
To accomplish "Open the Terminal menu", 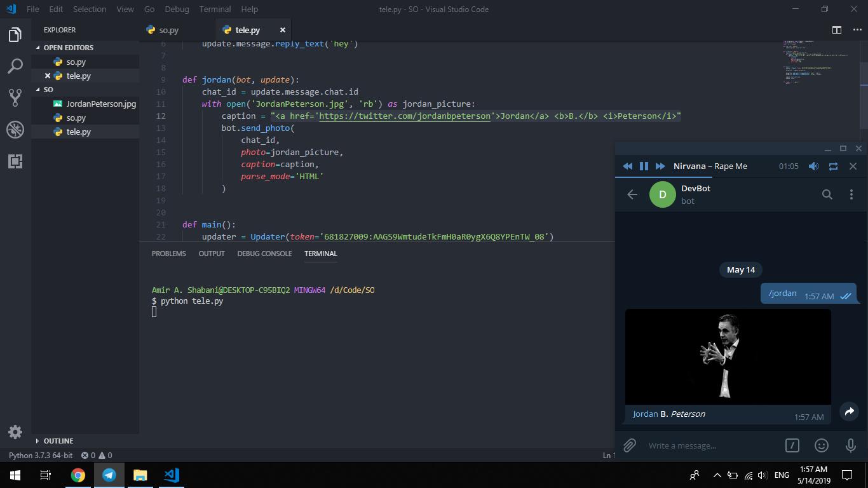I will [215, 10].
